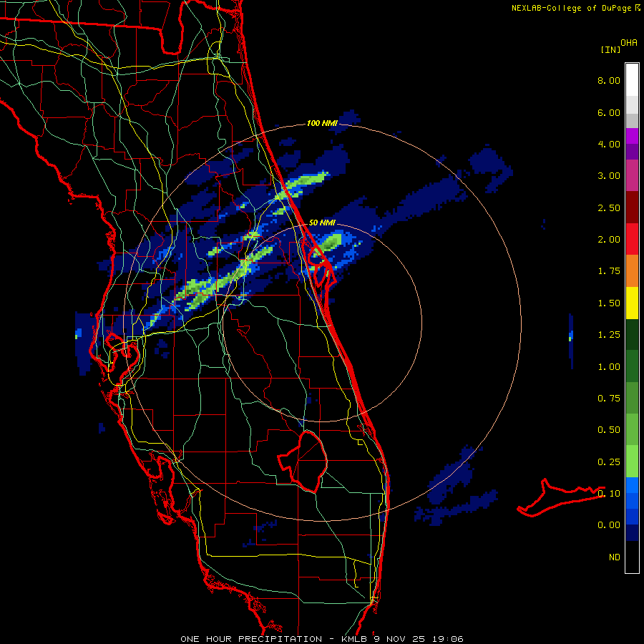The height and width of the screenshot is (644, 644).
Task: Select the orange legend swatch
Action: 632,271
